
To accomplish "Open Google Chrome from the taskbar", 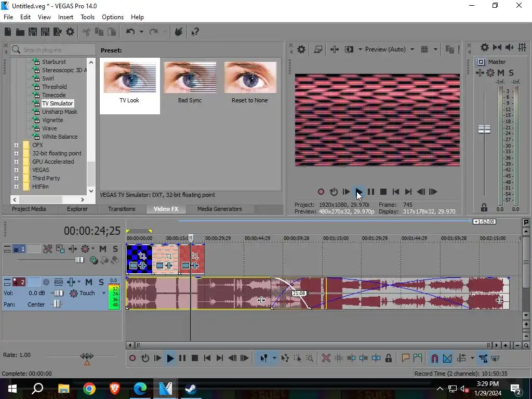I will (89, 389).
